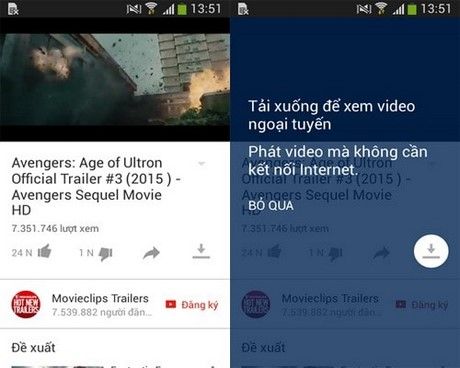Tap the 1 N dislike count on left
Screen dimensions: 460x368
click(x=86, y=253)
